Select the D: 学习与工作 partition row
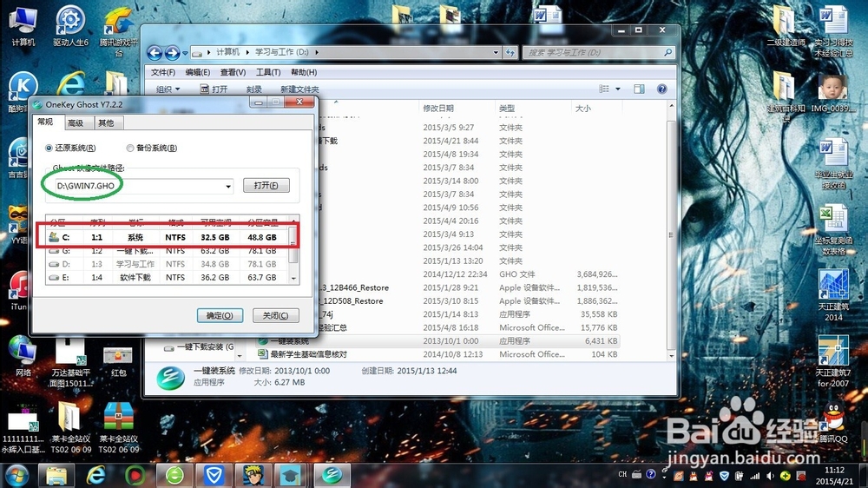 click(x=167, y=264)
